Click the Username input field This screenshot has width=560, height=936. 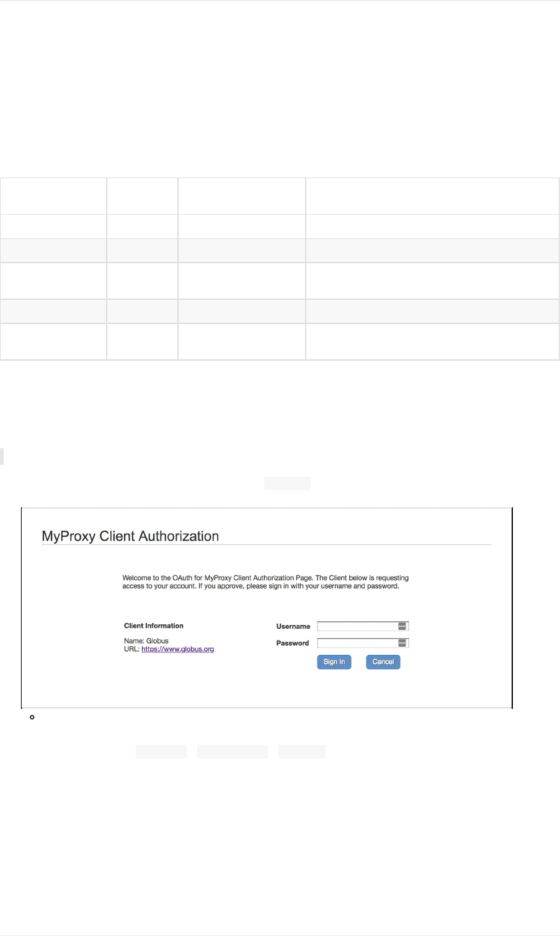[x=363, y=626]
